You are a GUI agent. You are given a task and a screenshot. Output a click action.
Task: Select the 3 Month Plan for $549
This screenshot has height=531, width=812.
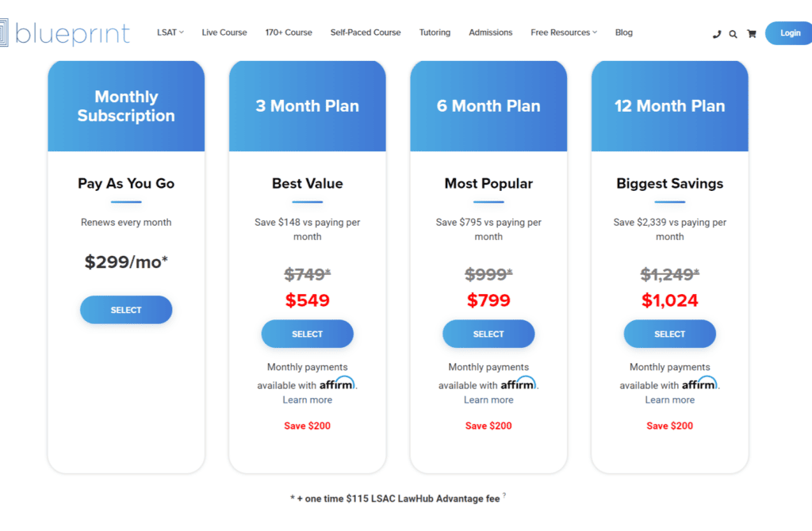tap(307, 334)
